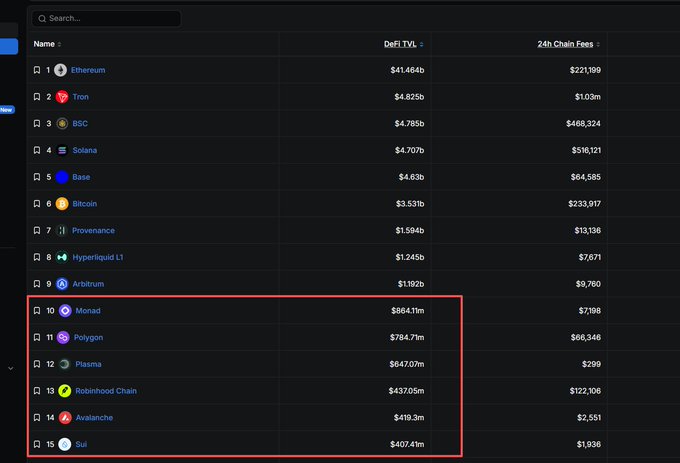Image resolution: width=680 pixels, height=463 pixels.
Task: Open the BSC chain link
Action: (x=80, y=124)
